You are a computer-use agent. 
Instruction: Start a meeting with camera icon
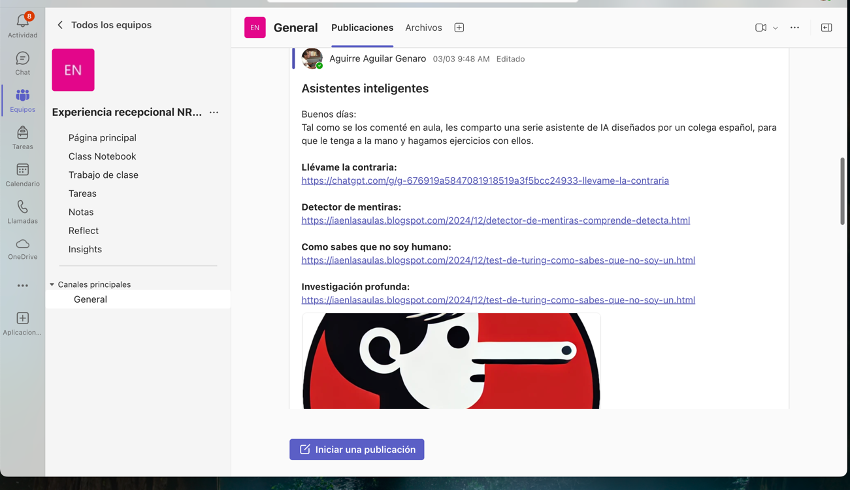[x=761, y=28]
